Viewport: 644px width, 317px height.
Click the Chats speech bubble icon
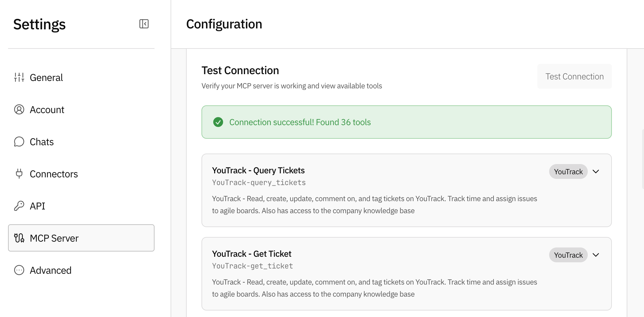pyautogui.click(x=19, y=142)
